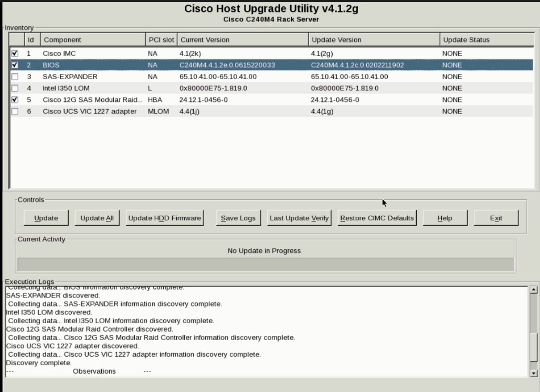Enable the SAS-EXPANDER checkbox
The height and width of the screenshot is (392, 540).
pyautogui.click(x=15, y=76)
